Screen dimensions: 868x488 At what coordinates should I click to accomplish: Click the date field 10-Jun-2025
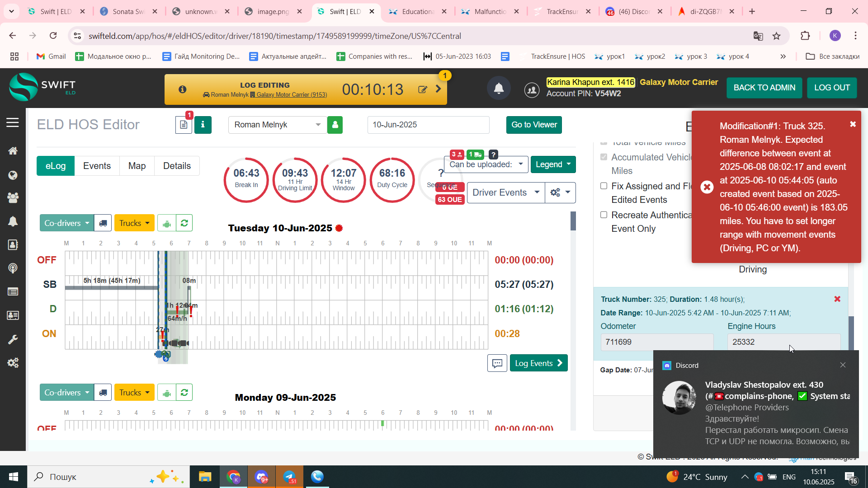[x=428, y=125]
